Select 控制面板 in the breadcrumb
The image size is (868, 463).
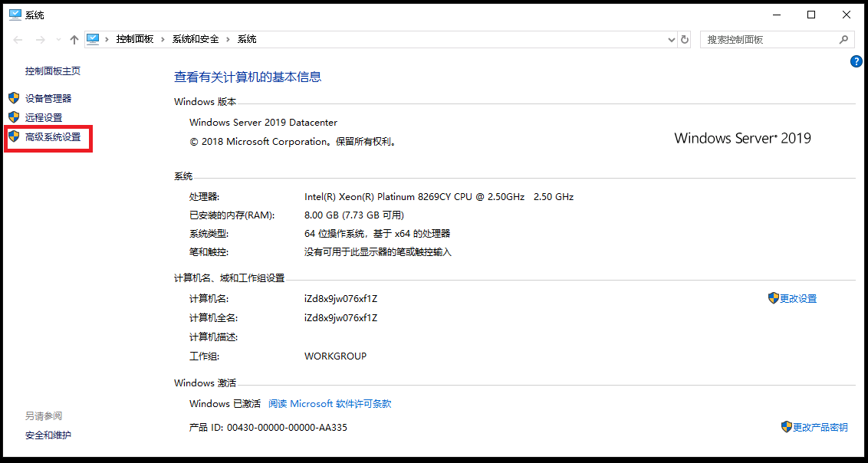point(134,39)
